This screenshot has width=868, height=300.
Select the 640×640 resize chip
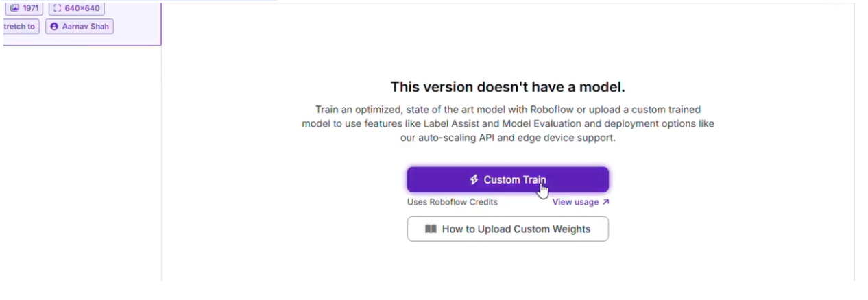coord(77,8)
